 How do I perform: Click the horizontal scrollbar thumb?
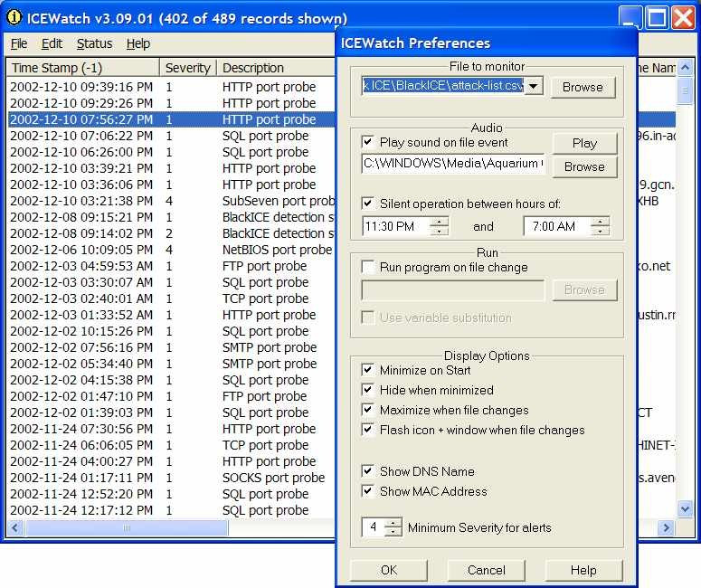[127, 527]
